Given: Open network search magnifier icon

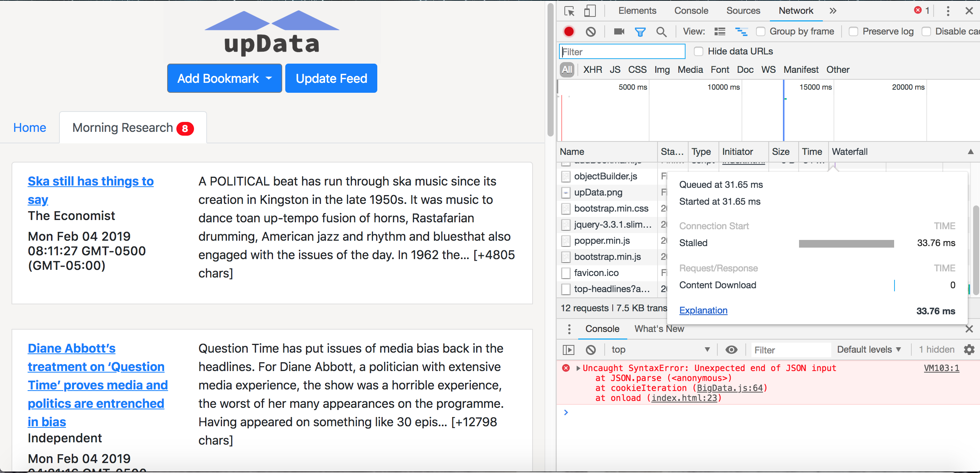Looking at the screenshot, I should point(661,31).
